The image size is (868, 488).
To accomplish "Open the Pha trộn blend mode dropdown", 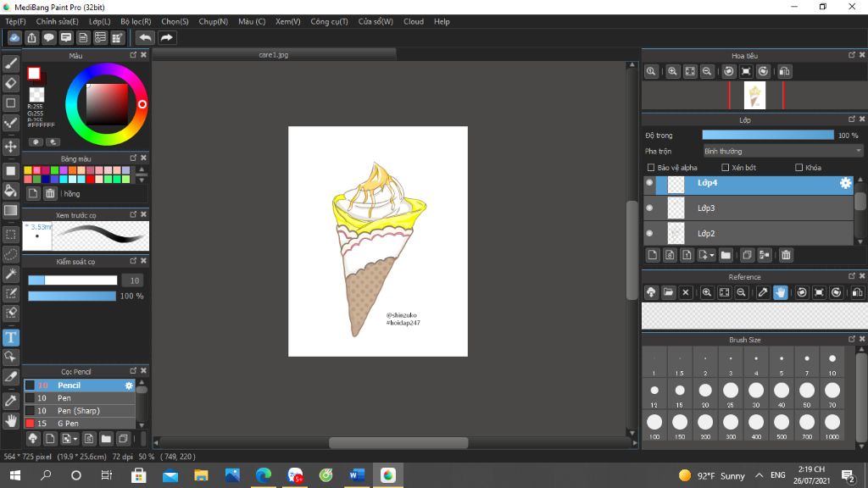I will pyautogui.click(x=782, y=151).
